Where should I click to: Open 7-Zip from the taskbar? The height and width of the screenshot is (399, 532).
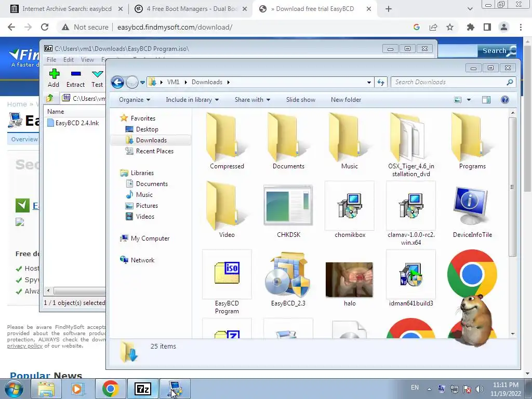coord(142,389)
